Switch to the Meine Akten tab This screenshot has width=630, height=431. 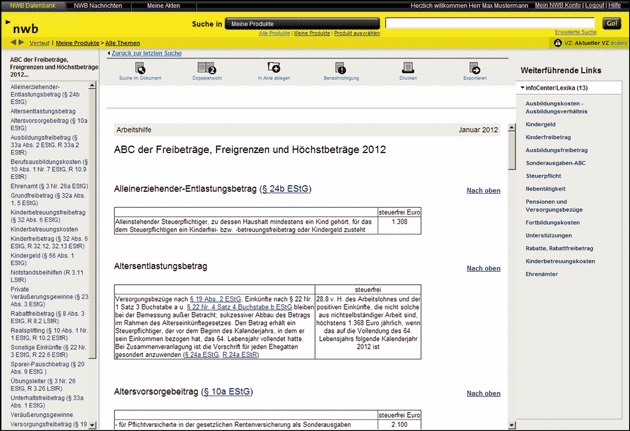(165, 5)
